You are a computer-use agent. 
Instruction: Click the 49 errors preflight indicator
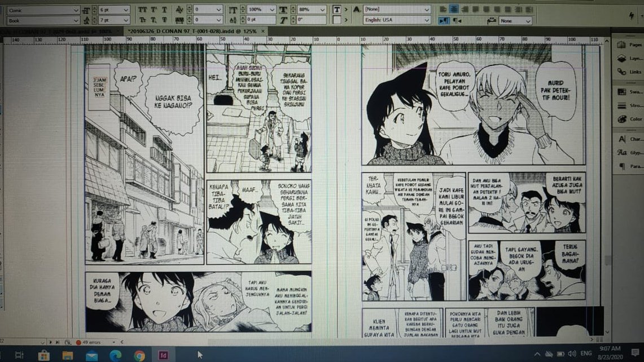[89, 342]
